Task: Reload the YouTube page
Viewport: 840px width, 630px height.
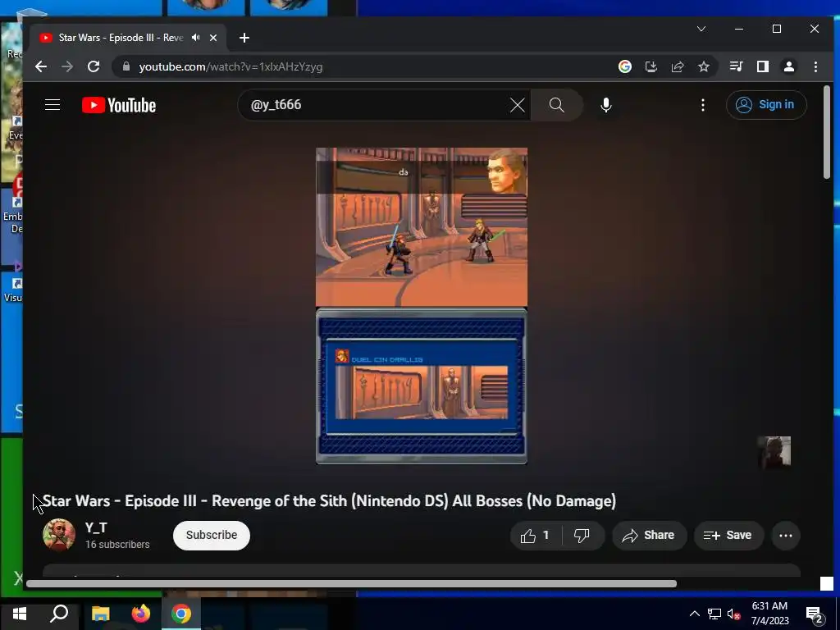Action: [94, 66]
